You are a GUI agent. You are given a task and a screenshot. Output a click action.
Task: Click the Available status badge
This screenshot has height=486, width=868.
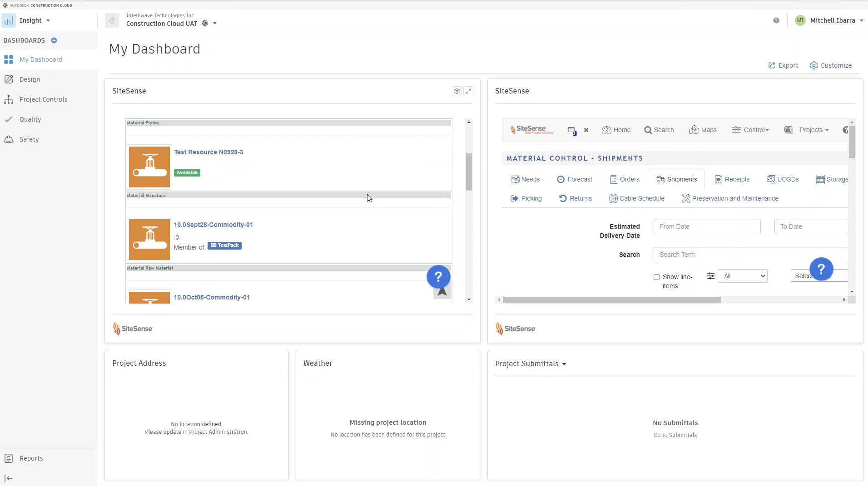pyautogui.click(x=187, y=173)
